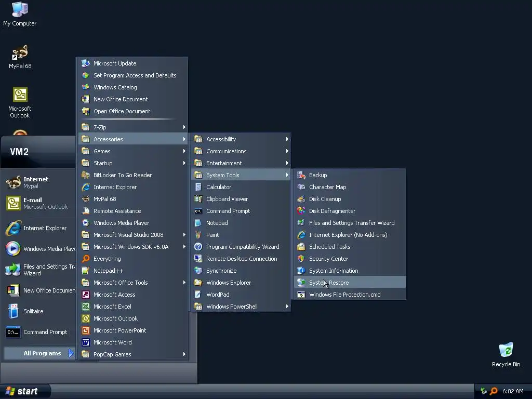Click the Microsoft Excel icon
The height and width of the screenshot is (399, 532).
86,307
